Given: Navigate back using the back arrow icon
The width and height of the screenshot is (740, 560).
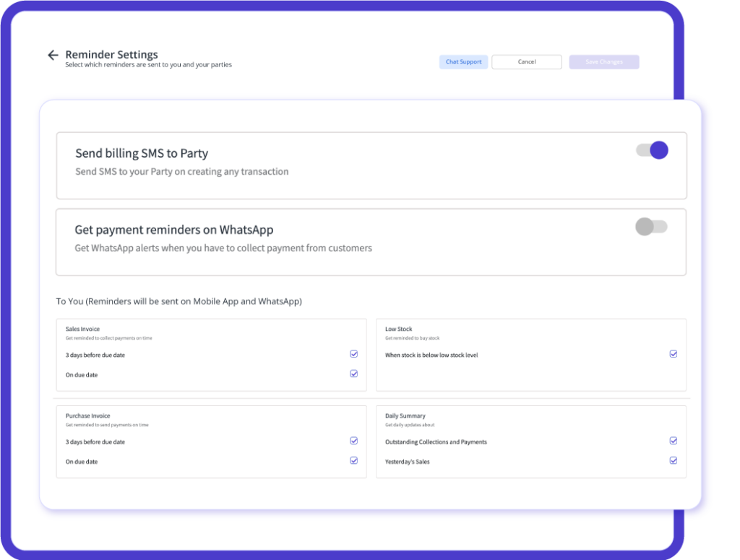Looking at the screenshot, I should coord(53,54).
